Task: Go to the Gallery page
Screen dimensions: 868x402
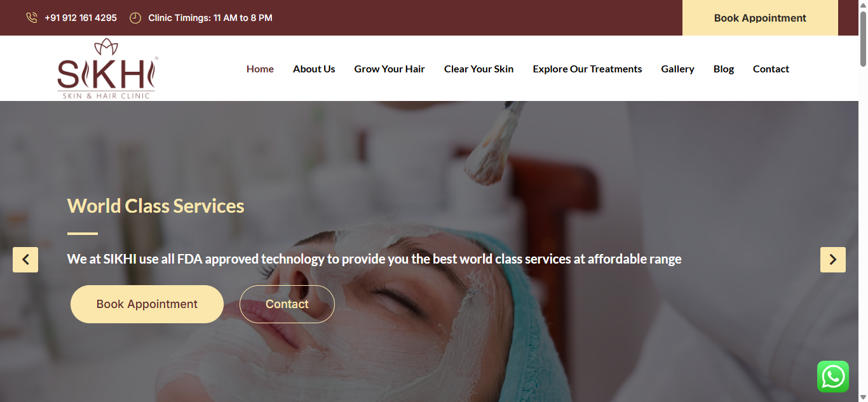Action: (x=677, y=69)
